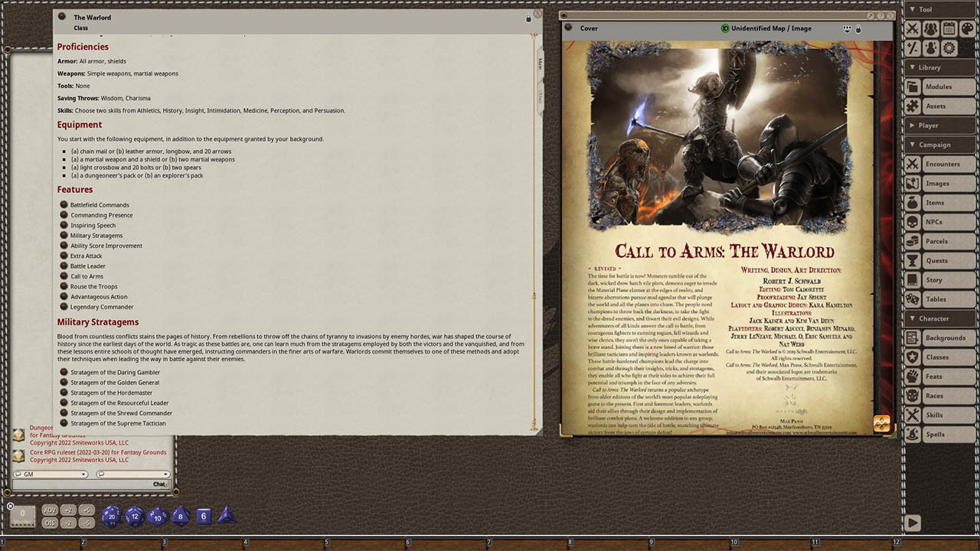The height and width of the screenshot is (551, 980).
Task: Toggle the lock on The Warlord window
Action: point(528,18)
